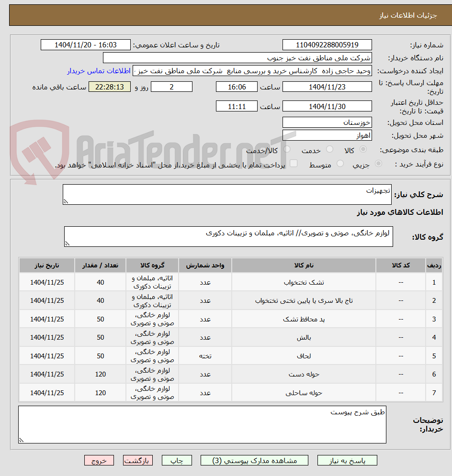Click the buyer name field شرکت ملی مناطق نفت خیز جنوب
This screenshot has width=452, height=476.
pos(237,58)
